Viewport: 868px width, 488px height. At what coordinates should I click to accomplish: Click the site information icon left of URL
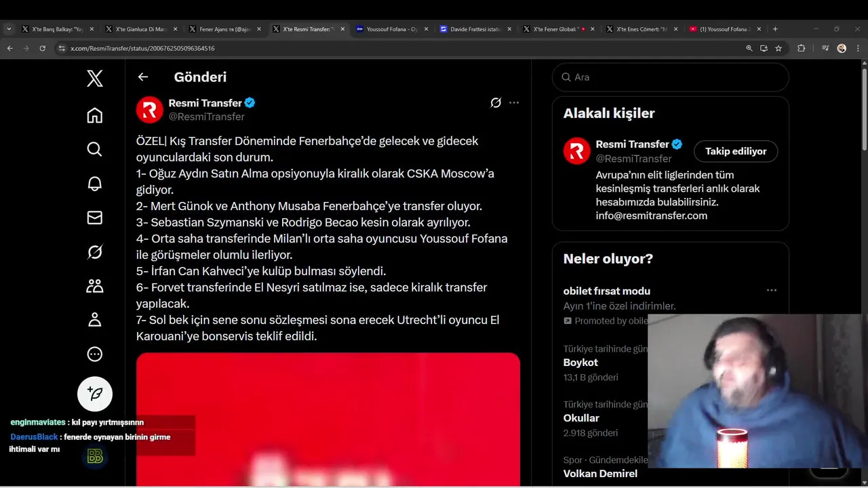(62, 48)
